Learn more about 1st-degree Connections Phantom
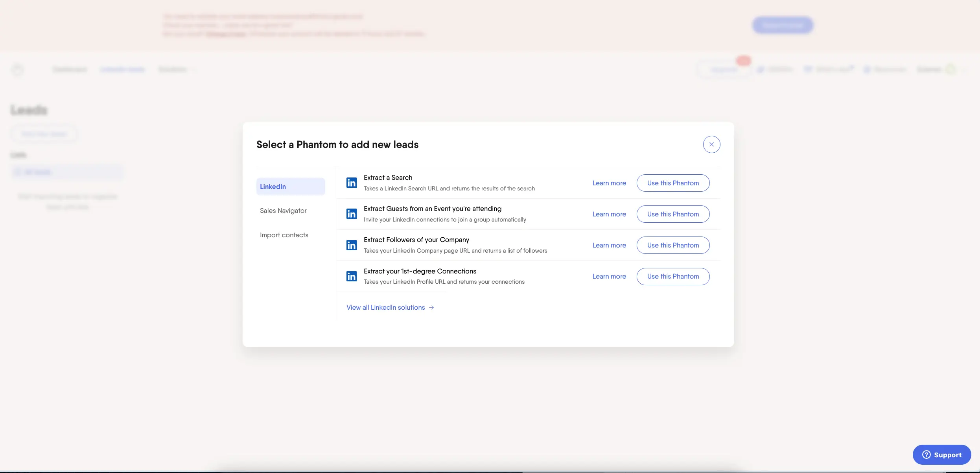The image size is (980, 473). (x=609, y=276)
